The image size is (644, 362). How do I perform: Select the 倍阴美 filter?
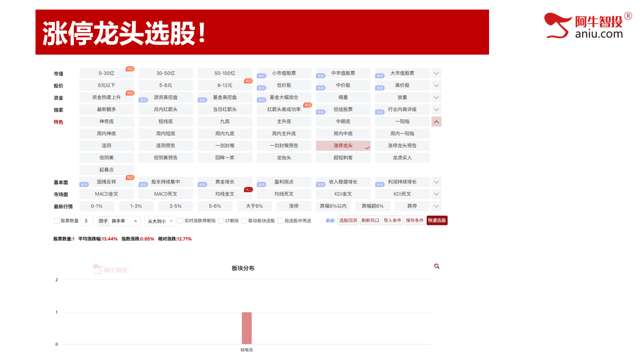[x=106, y=158]
